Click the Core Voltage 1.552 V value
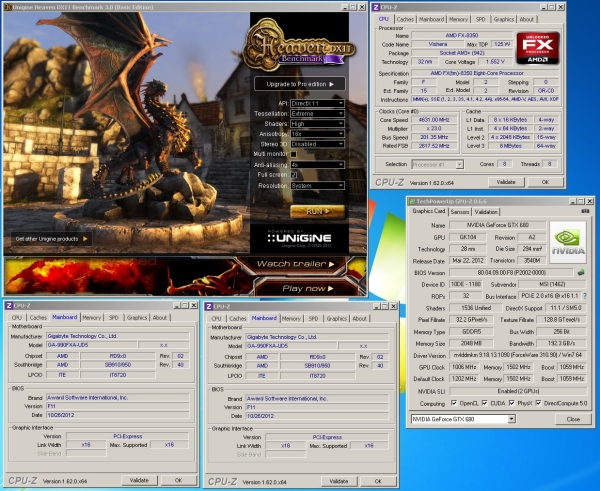 [x=495, y=62]
